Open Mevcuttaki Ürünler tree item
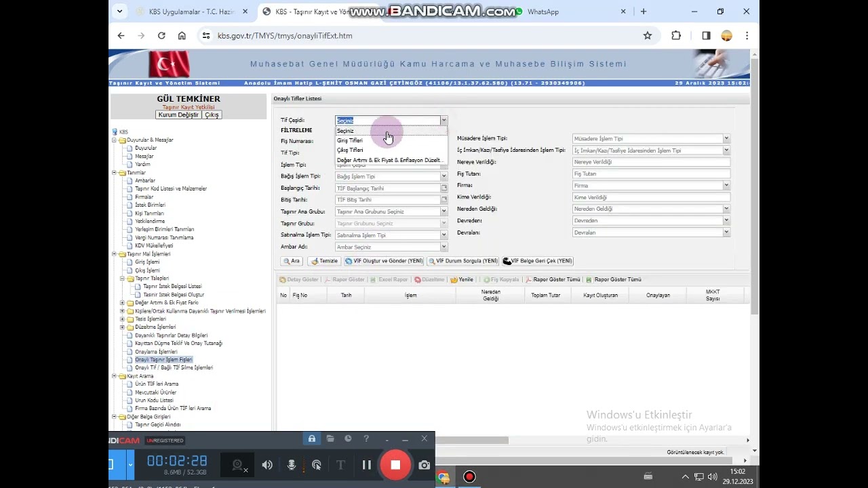The width and height of the screenshot is (868, 488). (155, 392)
